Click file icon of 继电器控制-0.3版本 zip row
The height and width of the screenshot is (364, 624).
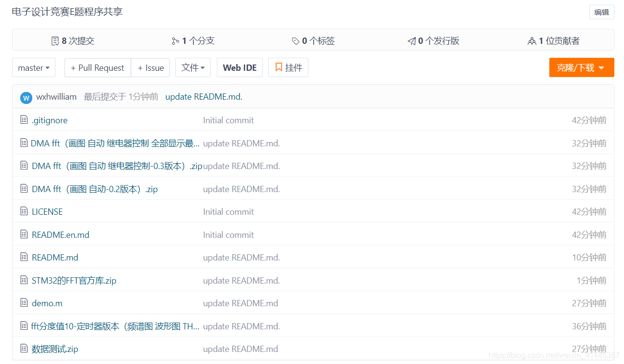[x=24, y=166]
